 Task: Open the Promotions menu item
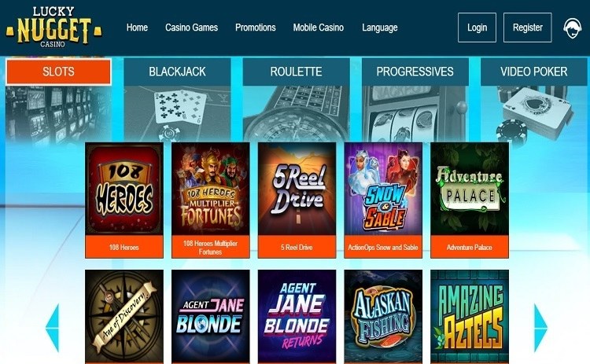pos(256,28)
